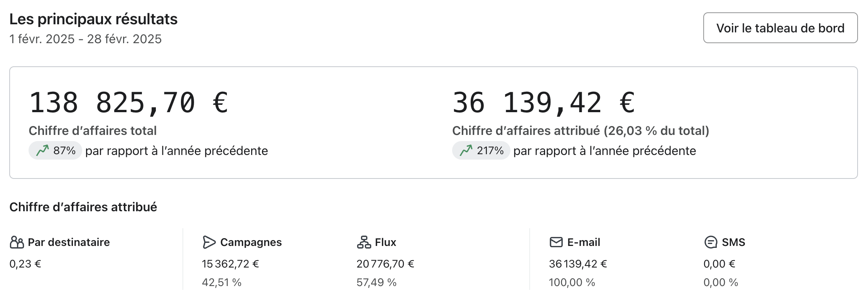Select the Campagnes amount 15 362,72 €
This screenshot has height=303, width=868.
pos(230,264)
